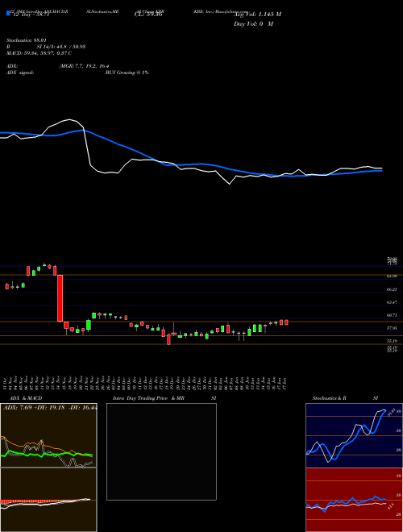
Task: Click the 'Stochastics: 88.01' reading
Action: coord(26,39)
